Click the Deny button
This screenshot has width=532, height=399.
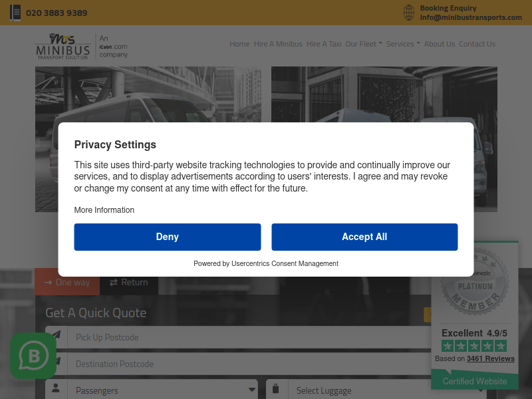168,237
